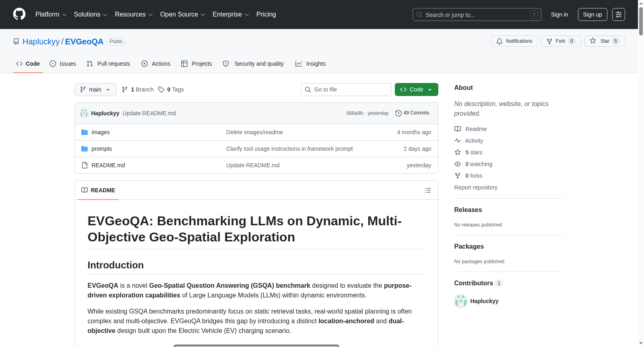Focus the Go to file search field

(346, 89)
